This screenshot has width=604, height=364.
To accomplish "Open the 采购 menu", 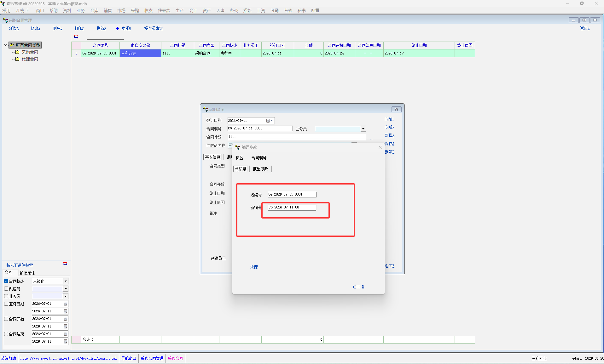I will point(135,10).
